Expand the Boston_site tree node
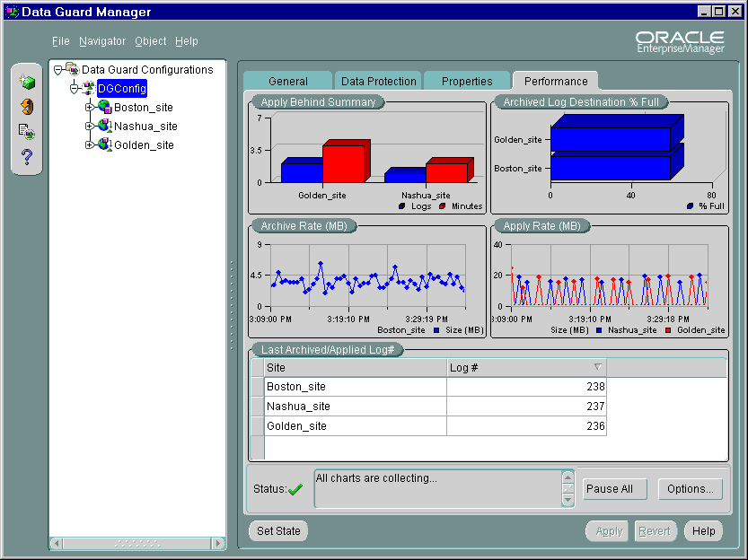The height and width of the screenshot is (560, 748). (x=89, y=108)
